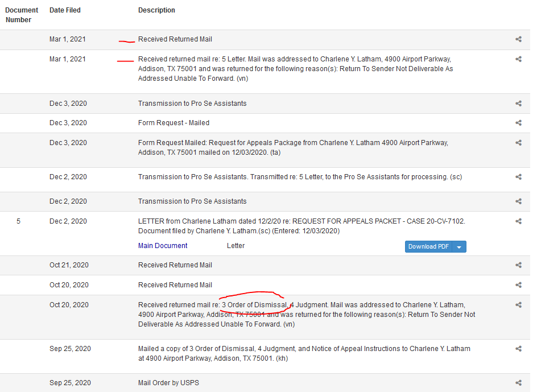This screenshot has width=537, height=392.
Task: Select document number 5 cell
Action: click(x=19, y=221)
